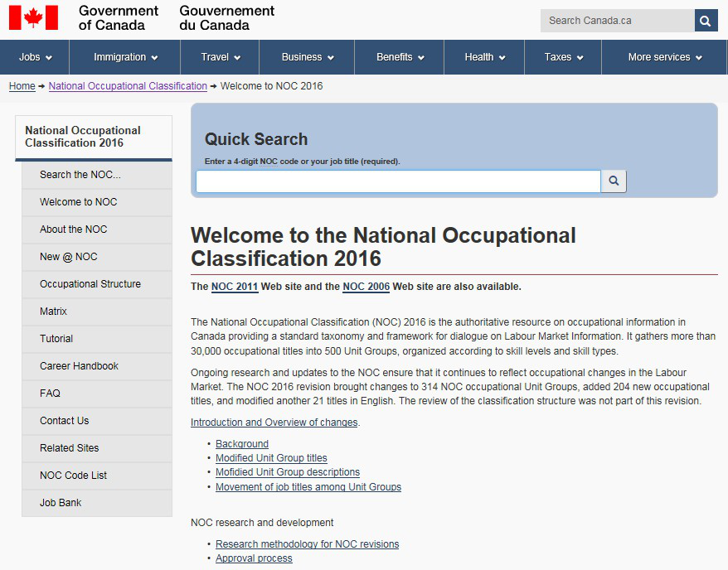Open the Travel dropdown menu
The height and width of the screenshot is (570, 728).
coord(220,57)
